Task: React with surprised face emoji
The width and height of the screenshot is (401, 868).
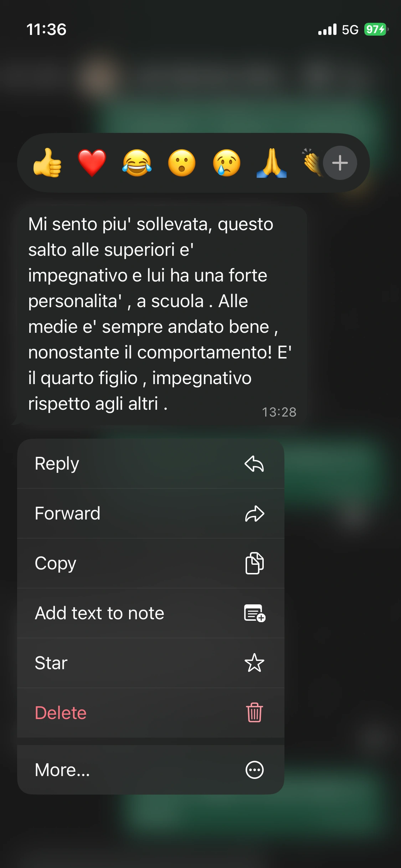Action: 182,163
